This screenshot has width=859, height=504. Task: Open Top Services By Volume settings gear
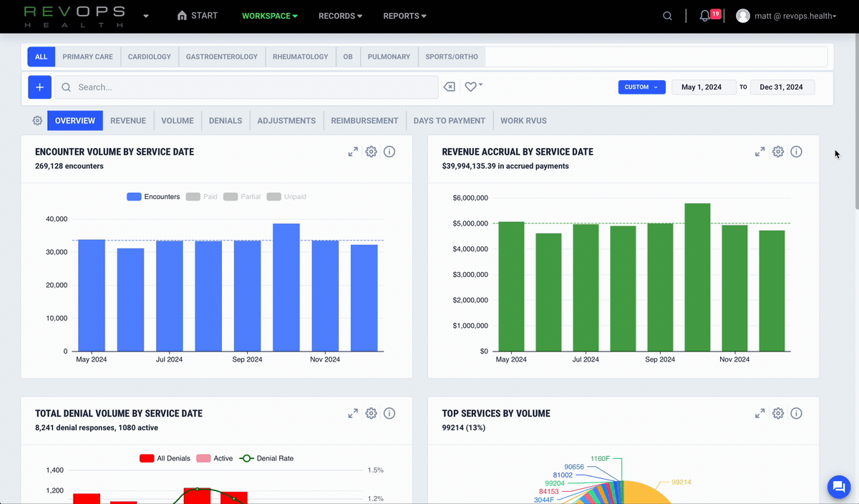click(x=778, y=413)
